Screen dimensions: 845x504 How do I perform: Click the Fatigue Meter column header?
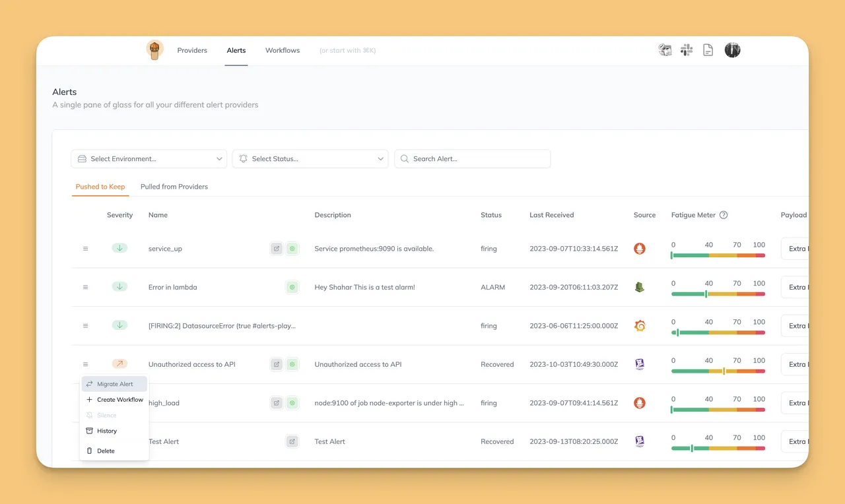pyautogui.click(x=693, y=215)
